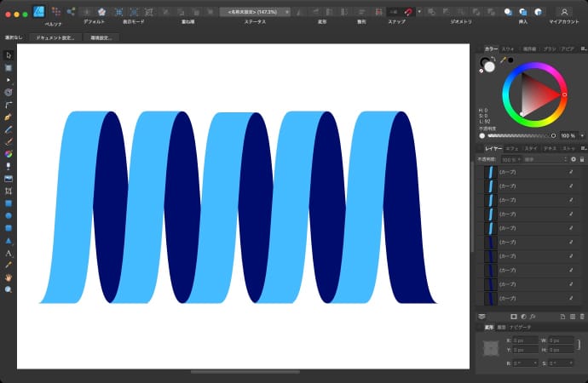
Task: Pick the Triangle shape tool
Action: pyautogui.click(x=9, y=241)
